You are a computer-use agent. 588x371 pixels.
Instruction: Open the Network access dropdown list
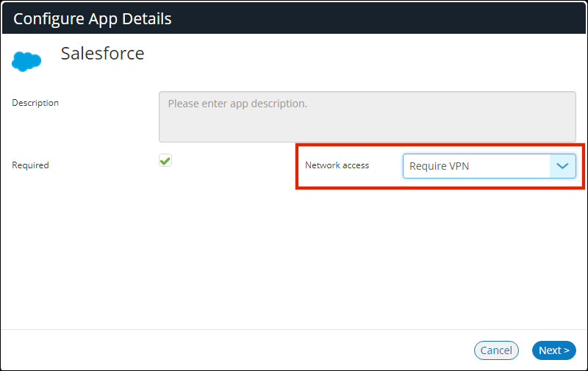[489, 166]
